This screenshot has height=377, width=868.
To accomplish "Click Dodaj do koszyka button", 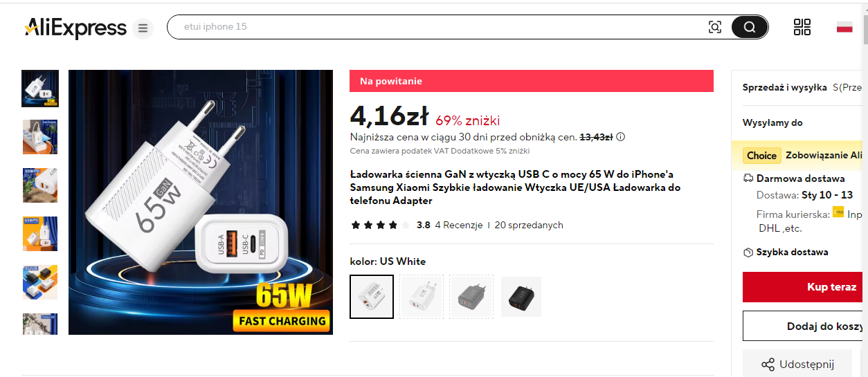I will [805, 326].
